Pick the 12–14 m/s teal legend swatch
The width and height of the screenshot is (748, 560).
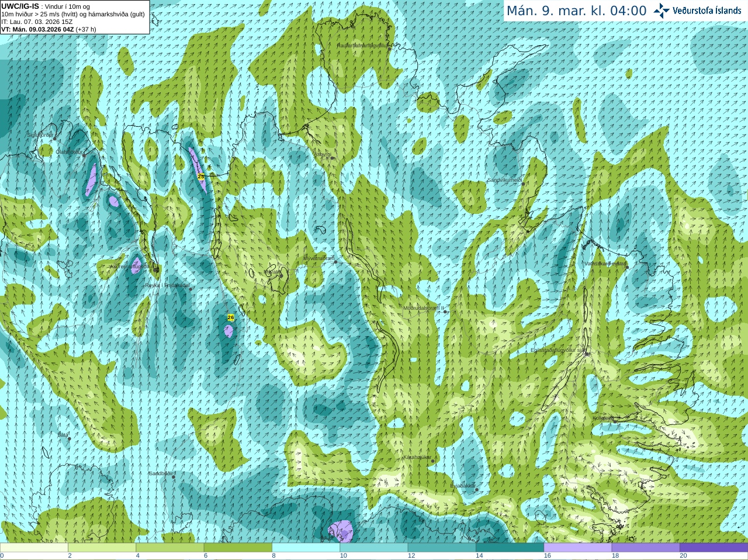442,548
